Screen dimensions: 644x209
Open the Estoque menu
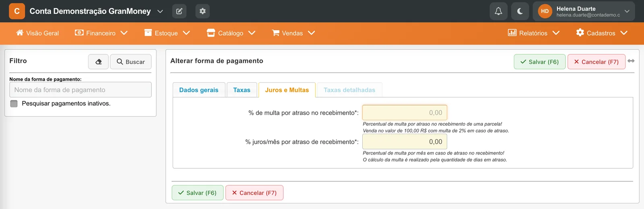[167, 33]
